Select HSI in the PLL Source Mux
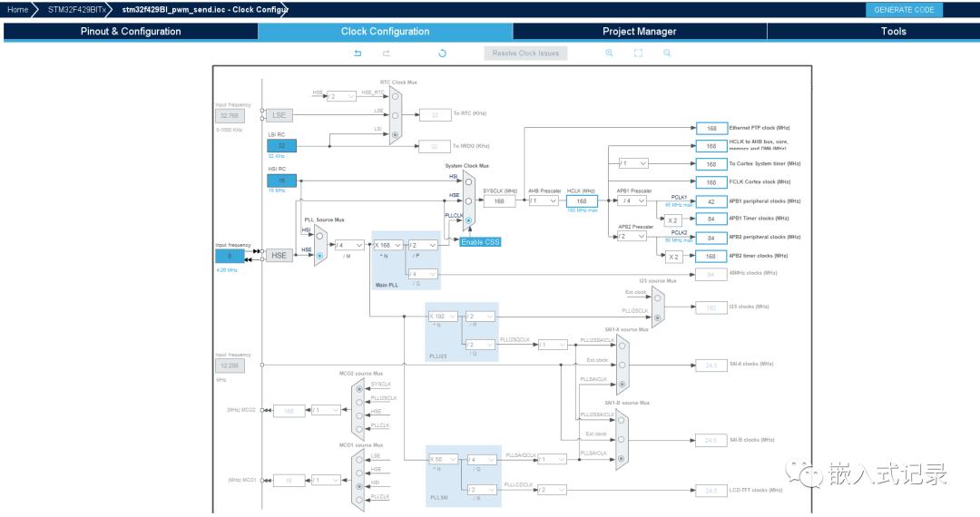The image size is (980, 517). pyautogui.click(x=319, y=236)
